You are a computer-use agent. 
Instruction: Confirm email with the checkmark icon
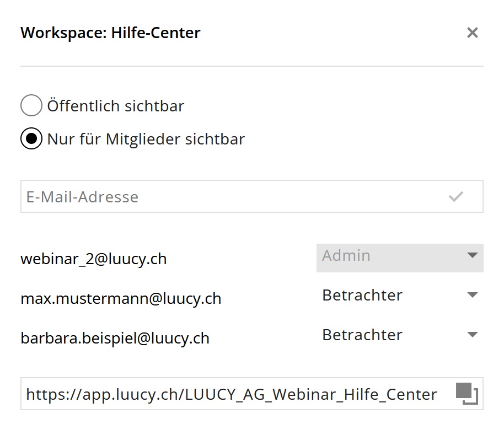[455, 197]
